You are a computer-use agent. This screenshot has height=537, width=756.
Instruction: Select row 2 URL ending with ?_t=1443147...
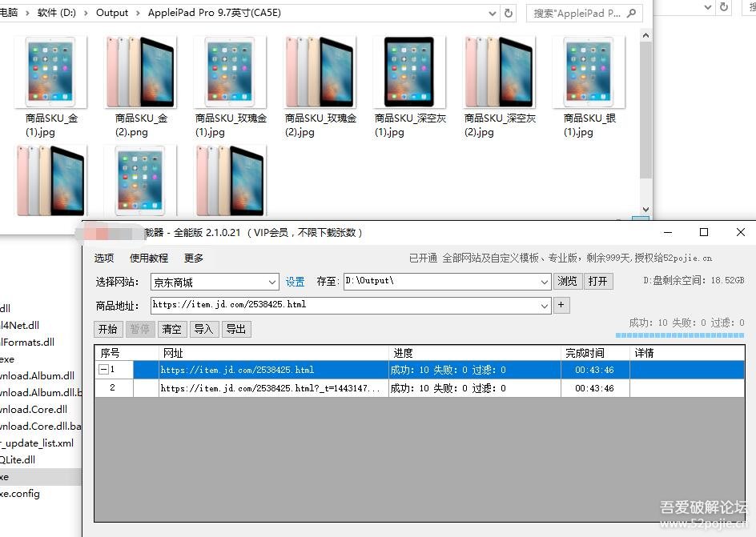pos(273,388)
